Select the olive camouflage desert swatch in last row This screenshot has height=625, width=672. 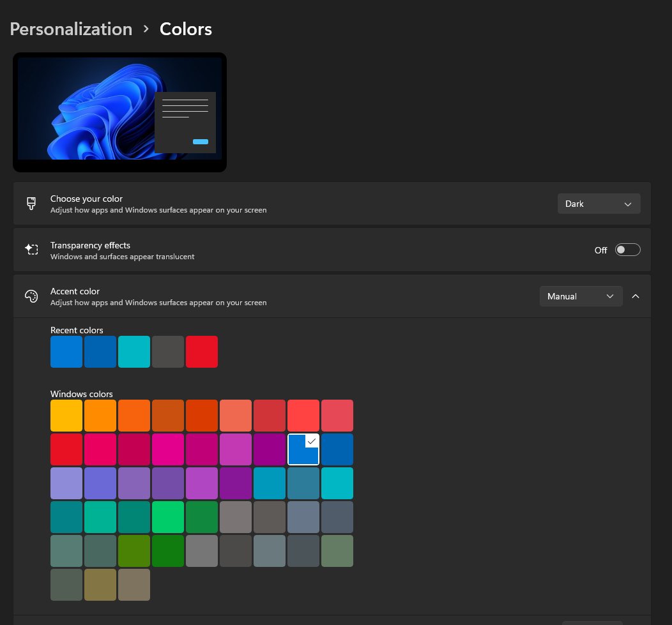click(x=100, y=585)
